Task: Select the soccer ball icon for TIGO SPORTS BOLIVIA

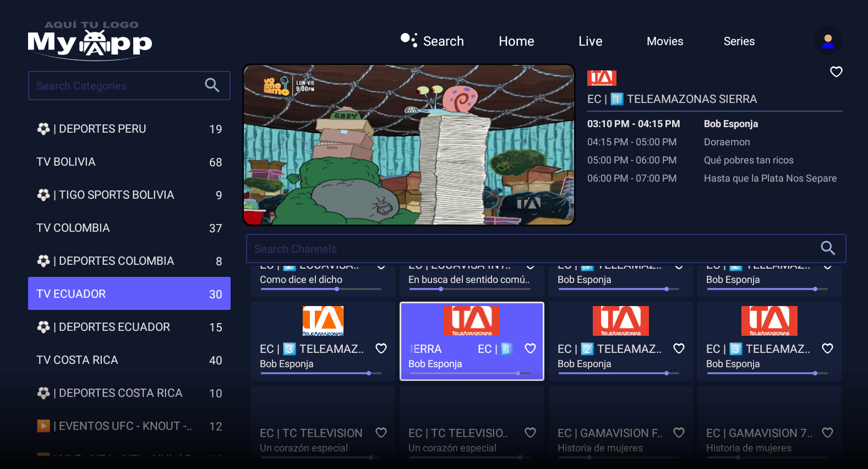Action: pyautogui.click(x=43, y=195)
